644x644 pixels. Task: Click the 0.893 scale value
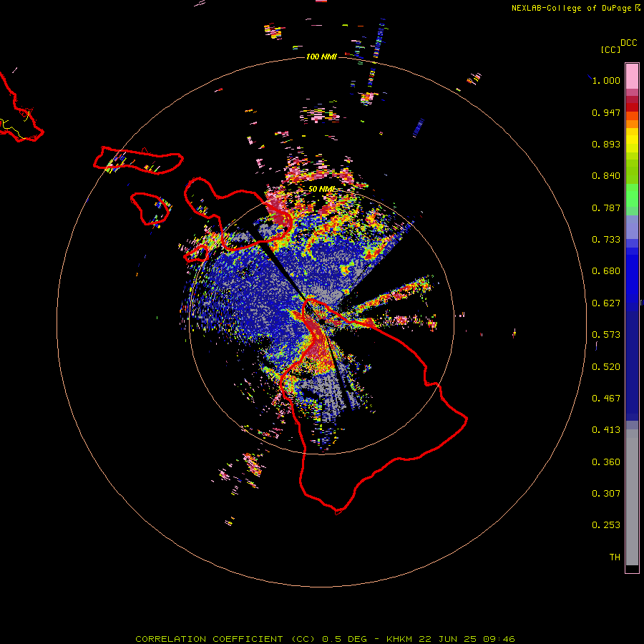pos(606,144)
